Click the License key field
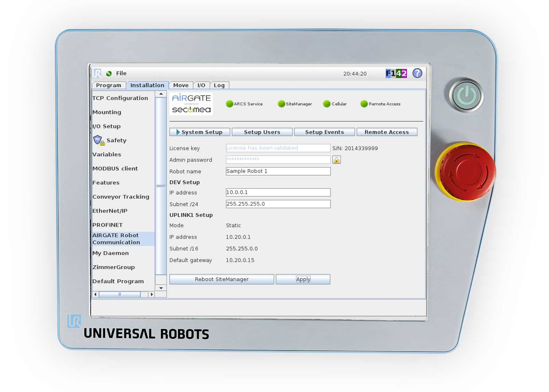549x392 pixels. (x=278, y=148)
